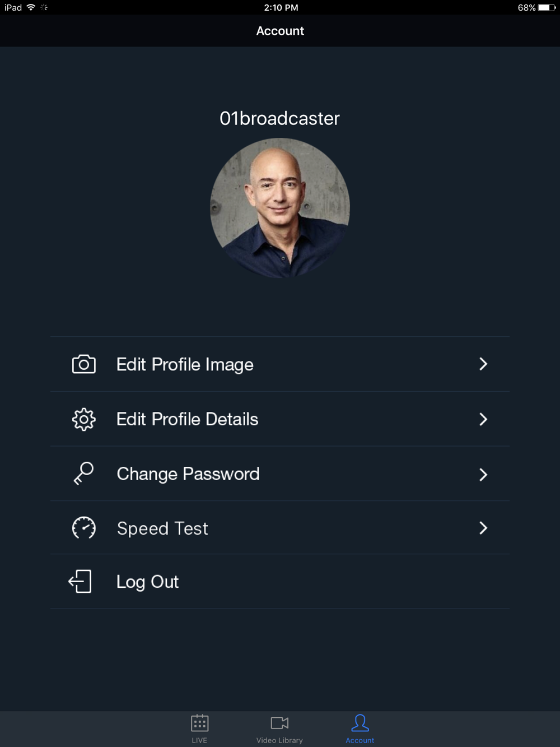560x747 pixels.
Task: Expand the Edit Profile Details chevron
Action: click(x=483, y=419)
